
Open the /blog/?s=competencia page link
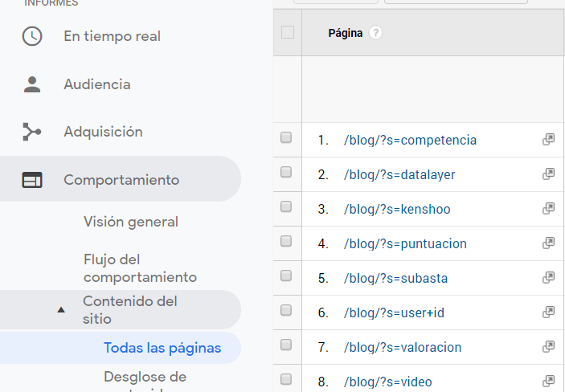tap(410, 140)
